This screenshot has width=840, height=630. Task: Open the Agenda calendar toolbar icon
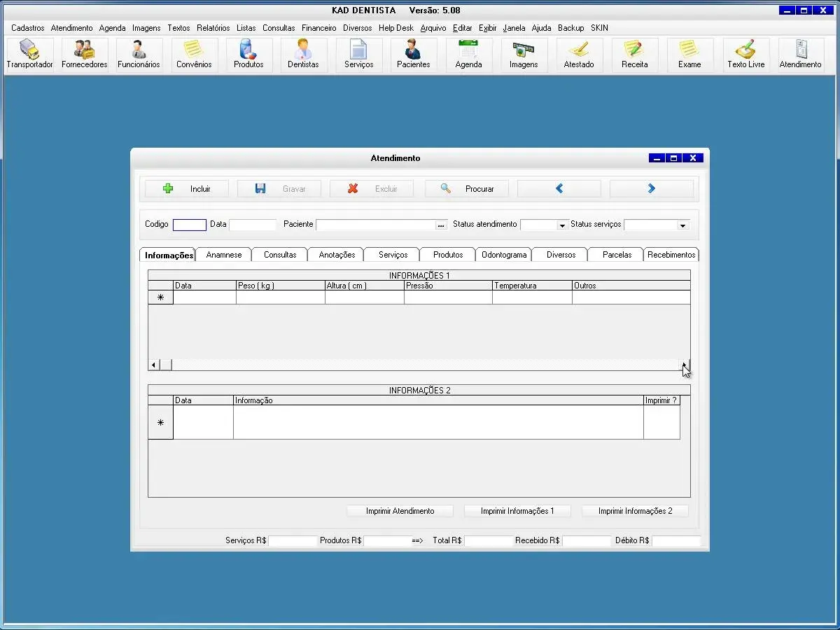[468, 55]
